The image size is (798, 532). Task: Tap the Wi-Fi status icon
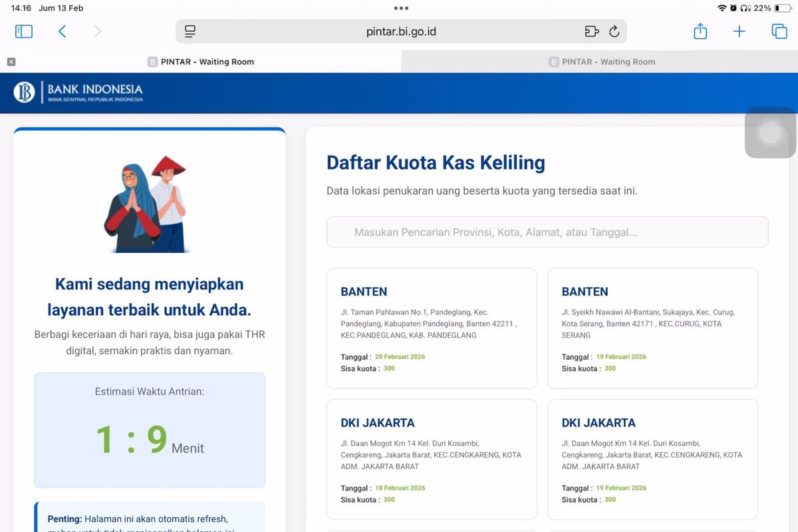(722, 8)
